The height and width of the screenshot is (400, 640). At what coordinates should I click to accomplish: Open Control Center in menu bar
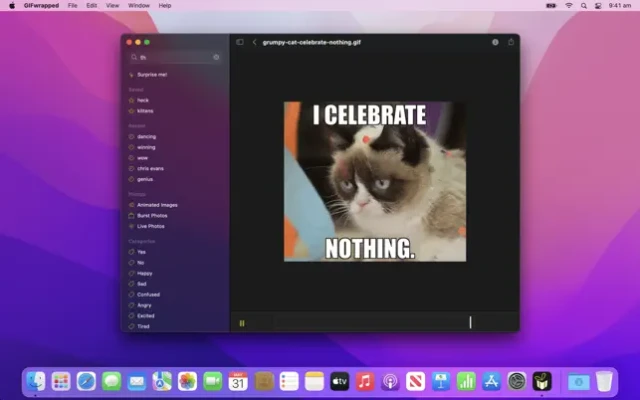click(598, 6)
